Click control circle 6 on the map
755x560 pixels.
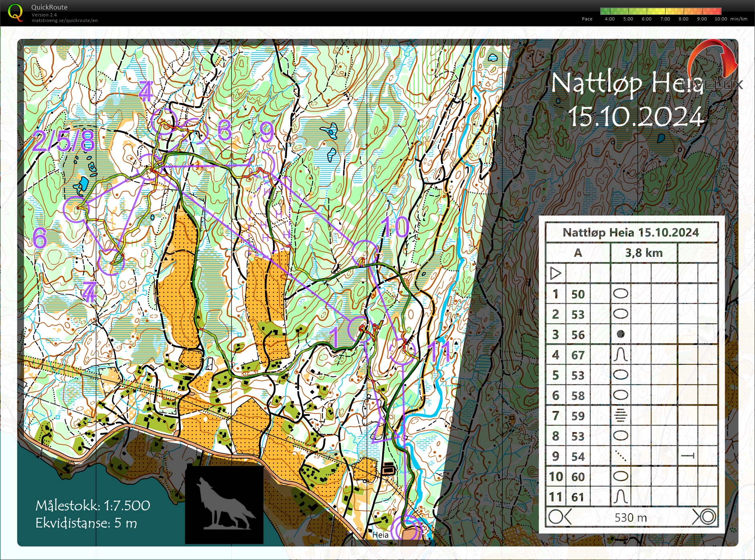[x=76, y=209]
